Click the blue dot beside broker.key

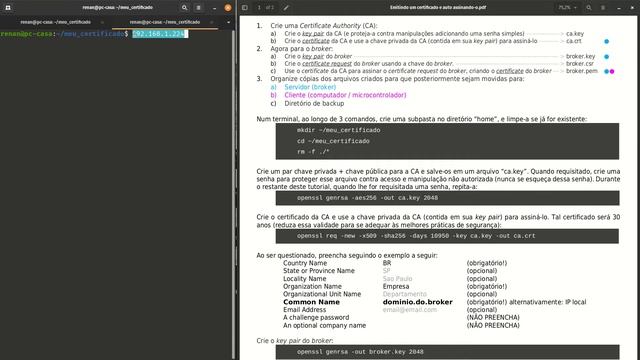coord(607,57)
